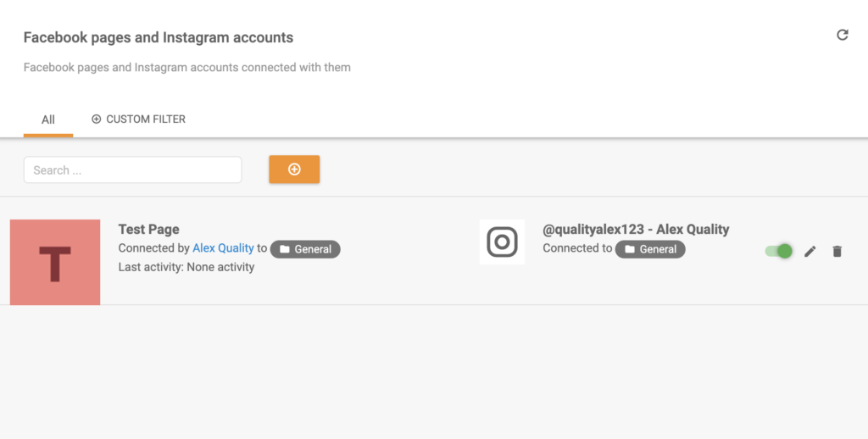The image size is (868, 439).
Task: Click the plus icon beside CUSTOM FILTER
Action: pyautogui.click(x=96, y=119)
